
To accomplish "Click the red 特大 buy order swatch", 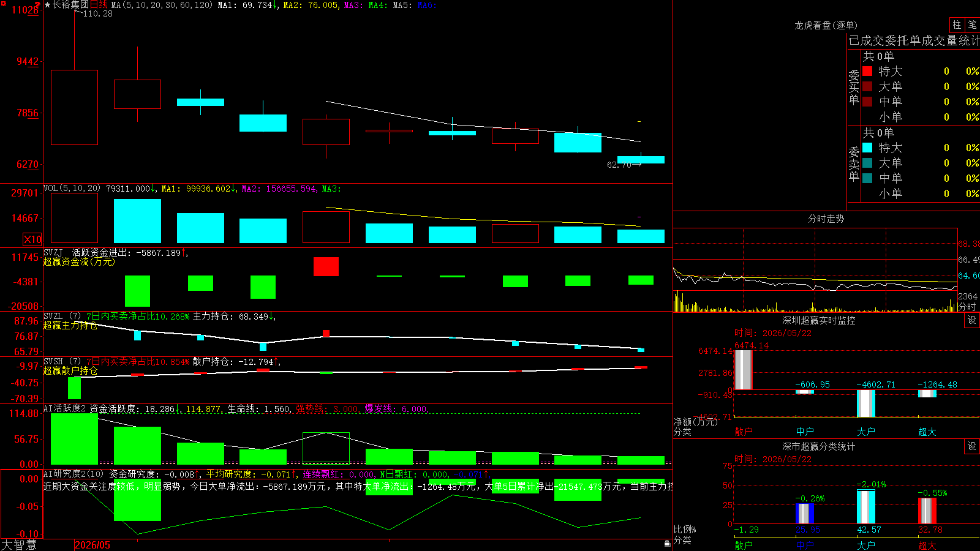I will coord(867,71).
